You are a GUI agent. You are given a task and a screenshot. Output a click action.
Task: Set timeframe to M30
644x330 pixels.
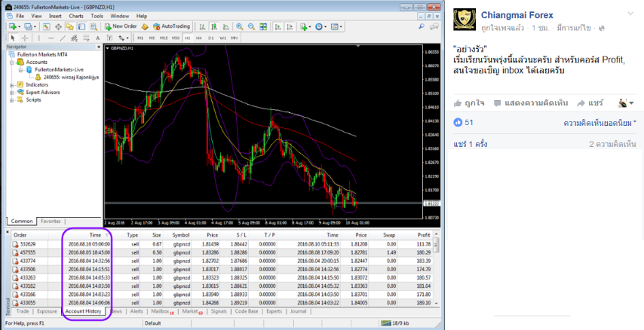click(x=176, y=38)
